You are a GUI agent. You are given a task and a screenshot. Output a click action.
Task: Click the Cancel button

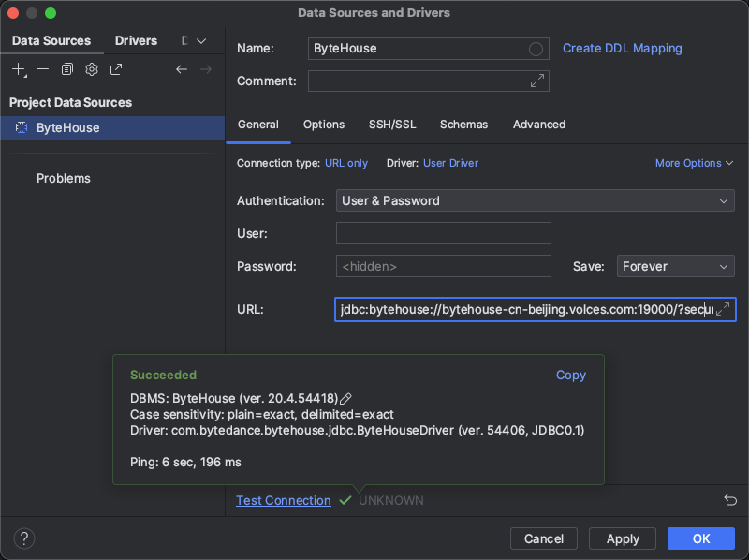[544, 538]
